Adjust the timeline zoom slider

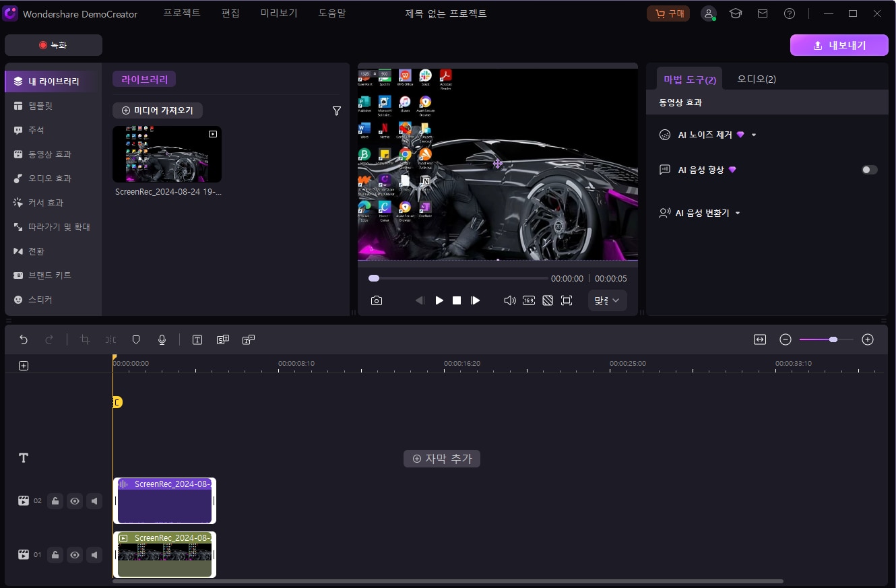[827, 339]
